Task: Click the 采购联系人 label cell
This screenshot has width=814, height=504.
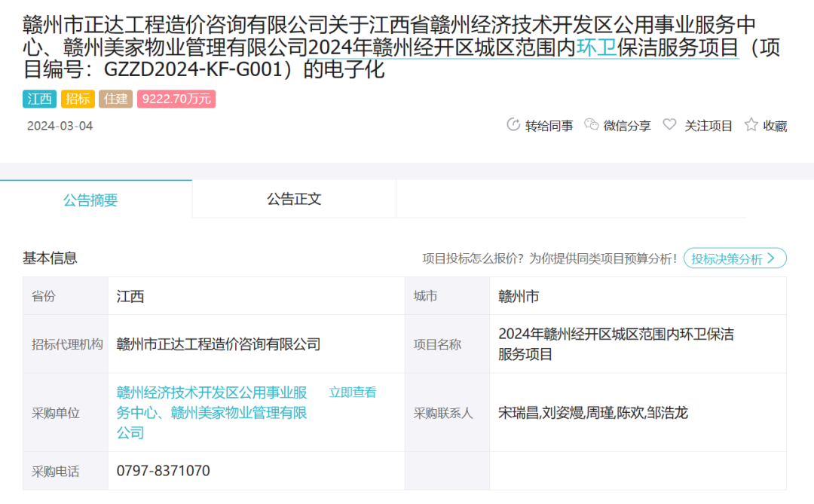Action: tap(447, 413)
